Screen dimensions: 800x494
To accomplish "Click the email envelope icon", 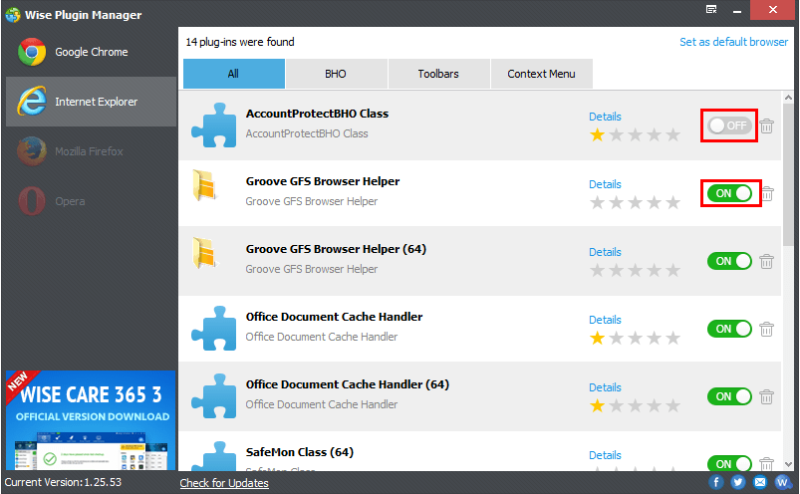I will point(760,483).
